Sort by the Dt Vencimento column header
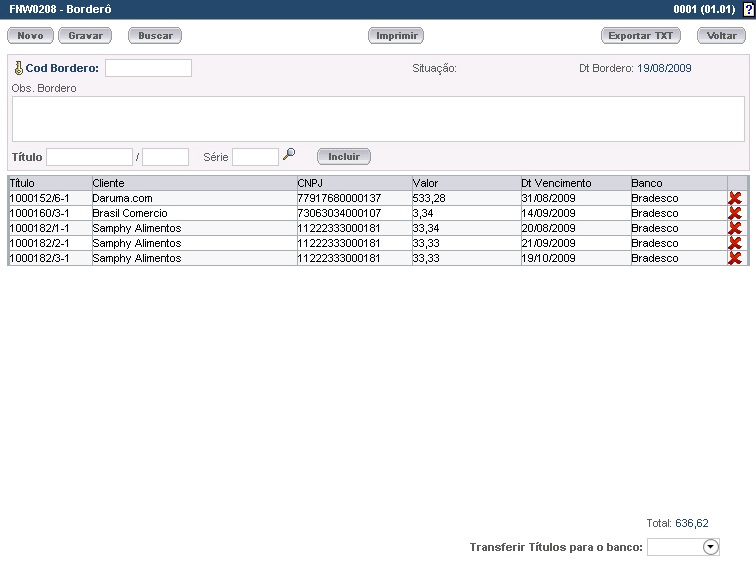The height and width of the screenshot is (578, 756). [556, 183]
